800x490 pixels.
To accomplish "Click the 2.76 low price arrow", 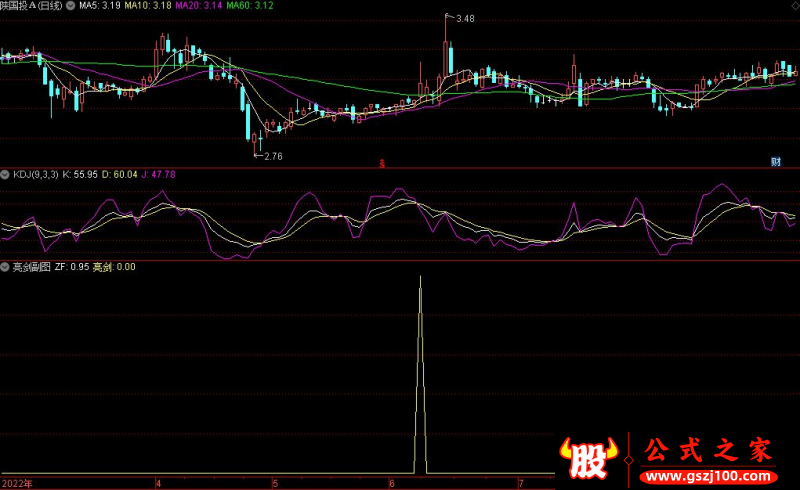I will (x=271, y=156).
